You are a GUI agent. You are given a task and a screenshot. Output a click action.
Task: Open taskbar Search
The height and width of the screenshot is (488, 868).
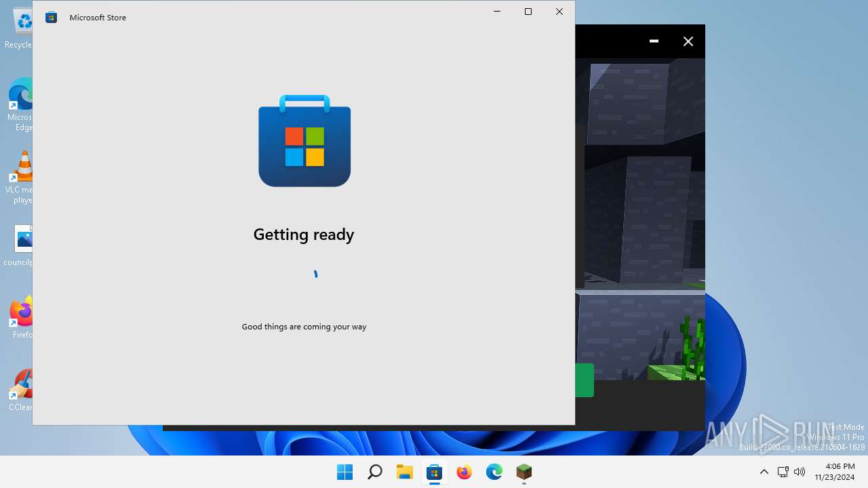click(x=374, y=472)
